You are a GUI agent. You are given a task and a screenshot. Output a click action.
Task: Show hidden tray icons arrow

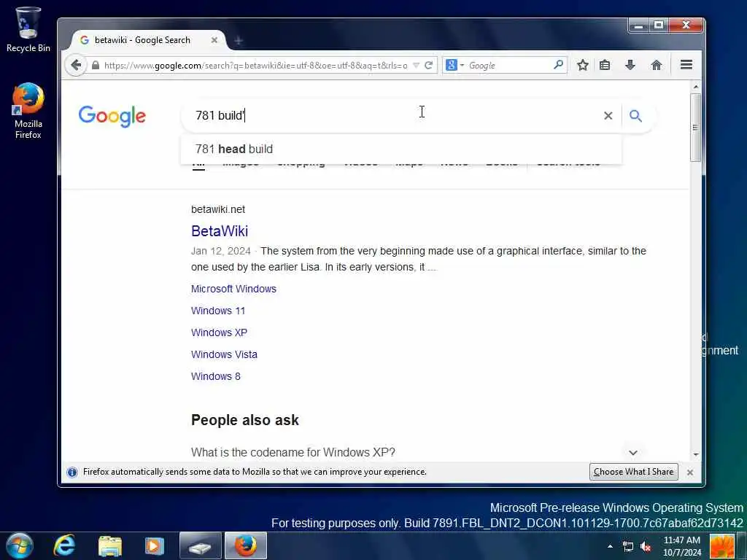tap(611, 546)
